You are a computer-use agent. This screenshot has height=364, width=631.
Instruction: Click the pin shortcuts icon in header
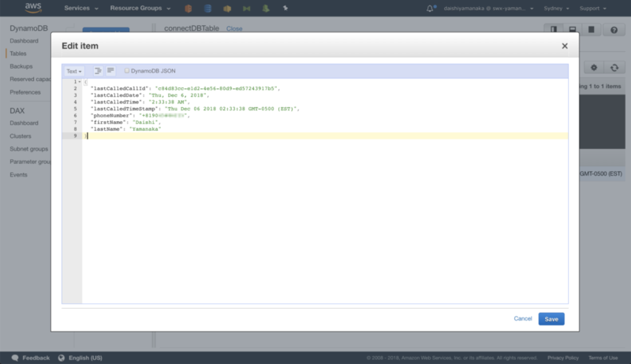click(285, 8)
